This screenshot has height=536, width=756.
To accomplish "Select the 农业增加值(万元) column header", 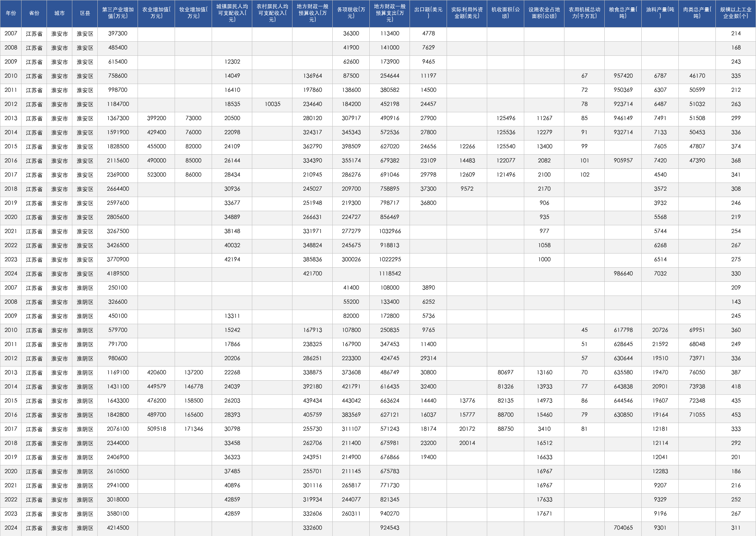I will (156, 13).
